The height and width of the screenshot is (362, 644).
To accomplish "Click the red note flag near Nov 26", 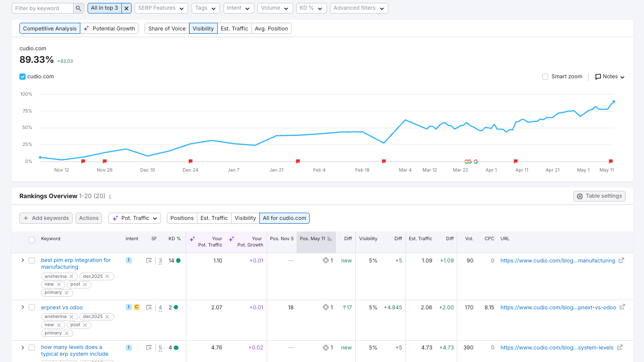I will pos(105,161).
